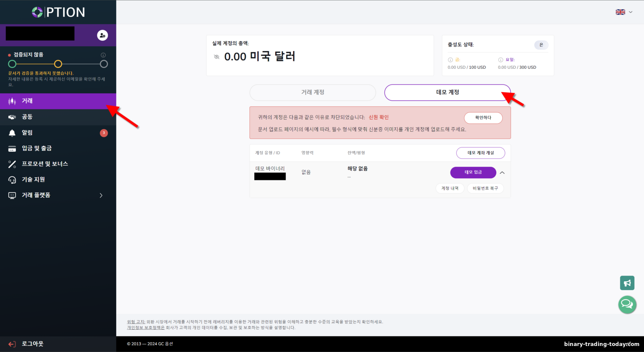This screenshot has width=644, height=352.
Task: Click the headset icon for tech support
Action: [x=12, y=180]
